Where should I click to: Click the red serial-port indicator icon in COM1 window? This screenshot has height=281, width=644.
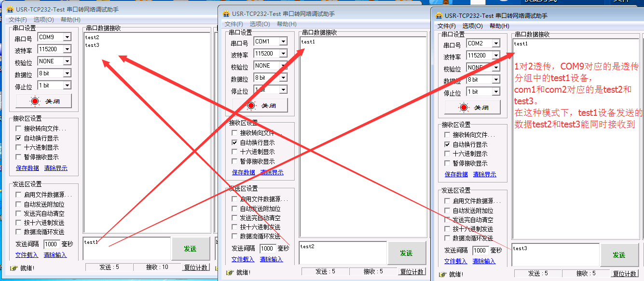[251, 106]
